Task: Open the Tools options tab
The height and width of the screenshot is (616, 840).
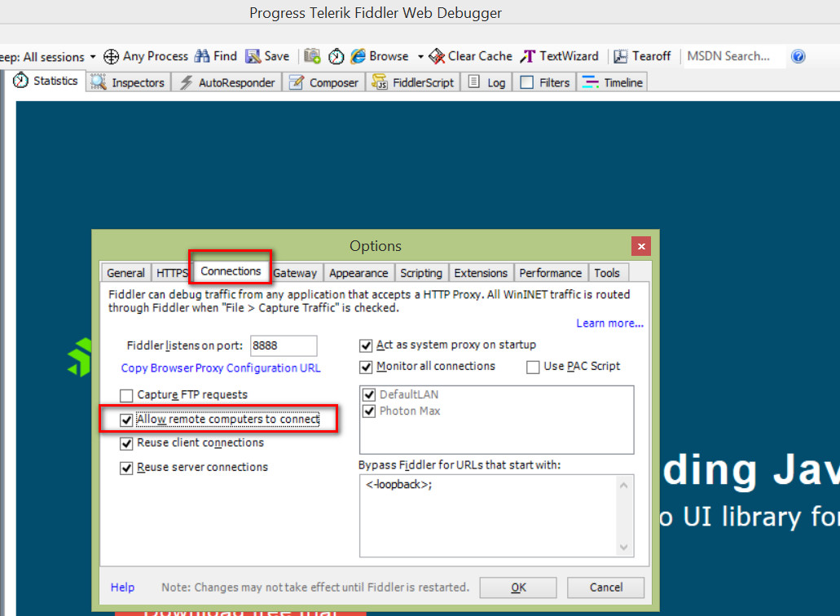Action: (x=607, y=273)
